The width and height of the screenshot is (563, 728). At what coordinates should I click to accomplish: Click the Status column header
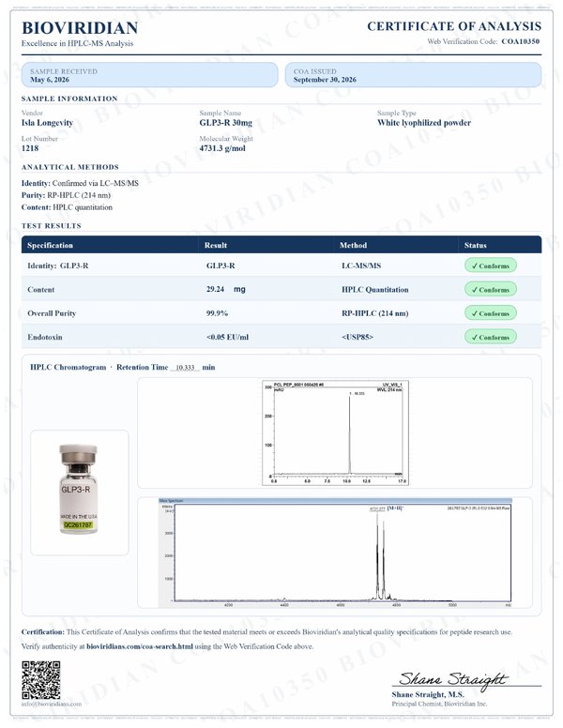pyautogui.click(x=475, y=245)
